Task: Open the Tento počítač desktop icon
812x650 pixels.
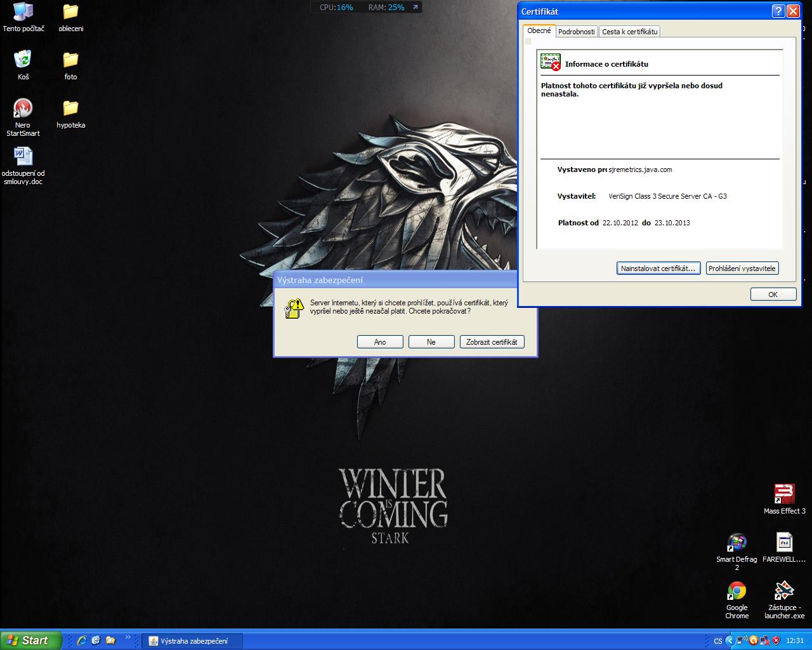Action: click(23, 17)
